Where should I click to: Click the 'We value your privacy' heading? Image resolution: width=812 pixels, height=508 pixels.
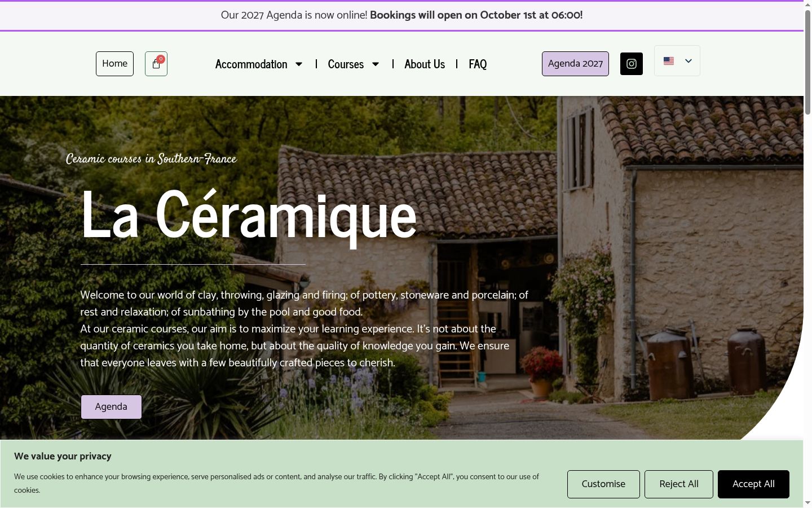coord(63,456)
